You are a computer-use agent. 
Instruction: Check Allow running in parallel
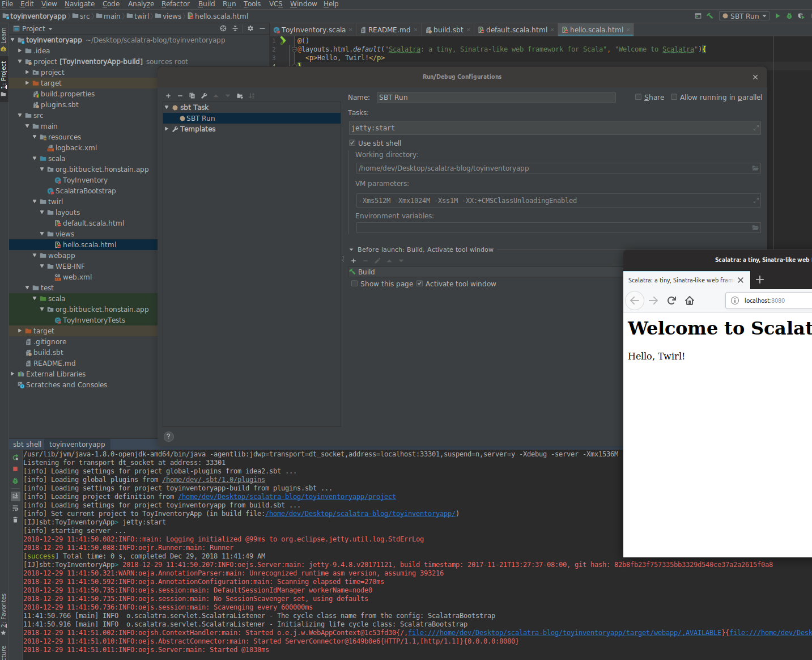pyautogui.click(x=674, y=97)
